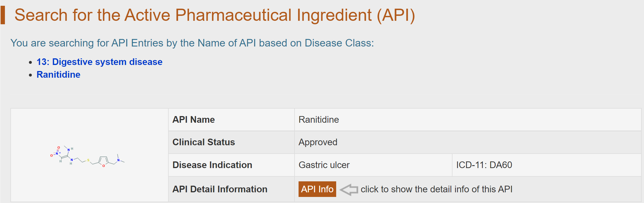This screenshot has height=203, width=644.
Task: Click the gray arrow pointing at API Info
Action: coord(349,189)
